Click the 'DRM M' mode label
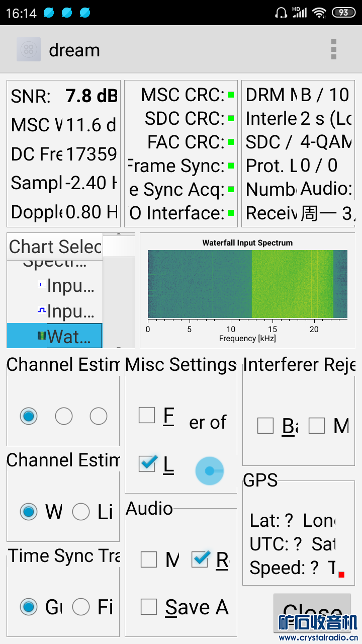 (271, 95)
